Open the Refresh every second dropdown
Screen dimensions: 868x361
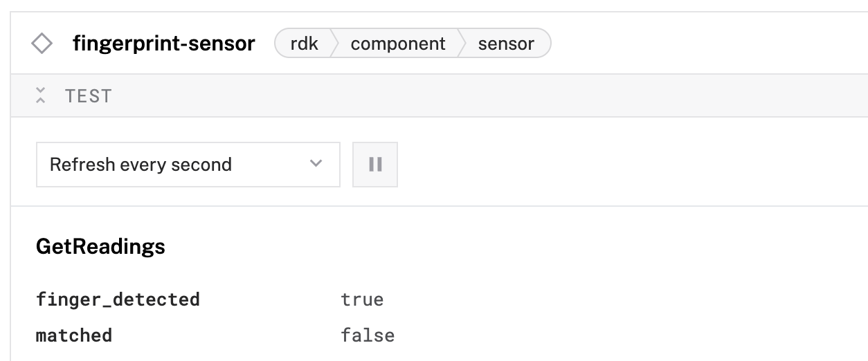tap(188, 165)
